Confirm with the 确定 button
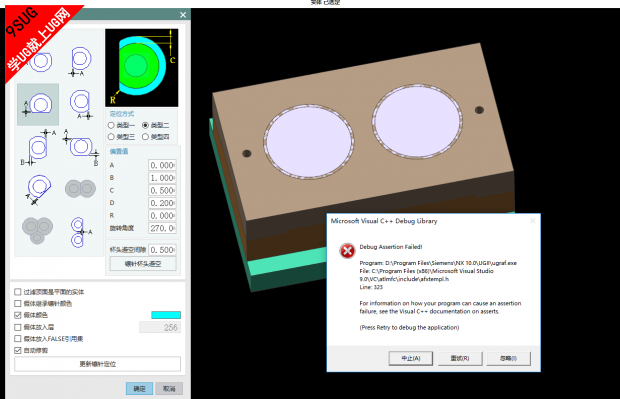The width and height of the screenshot is (620, 399). [x=139, y=389]
